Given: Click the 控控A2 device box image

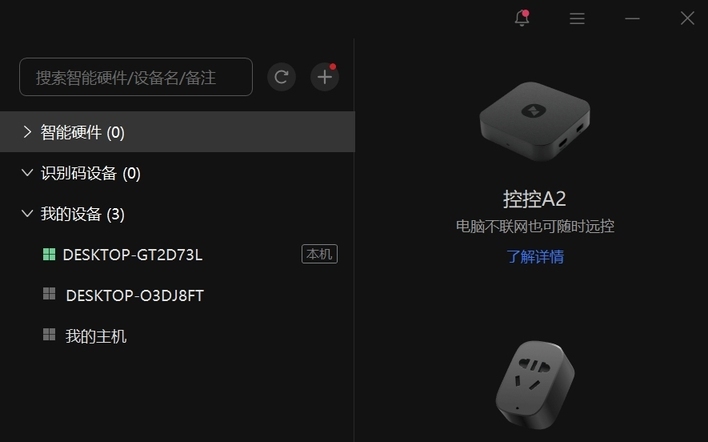Looking at the screenshot, I should click(x=535, y=121).
